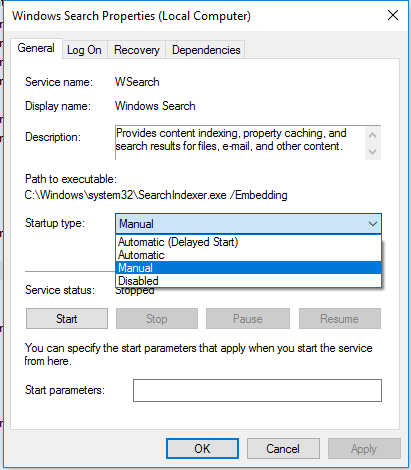Click the description scroll up arrow
Viewport: 411px width, 470px height.
373,135
